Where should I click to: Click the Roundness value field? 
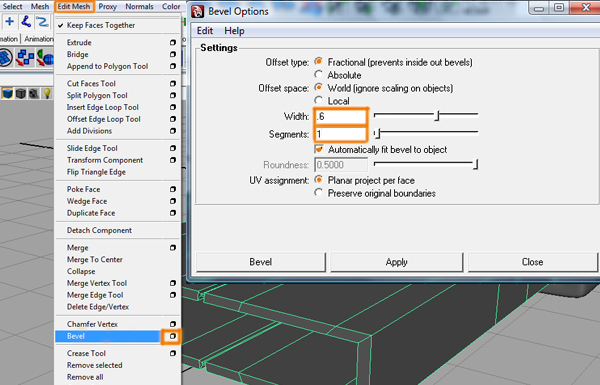click(341, 165)
